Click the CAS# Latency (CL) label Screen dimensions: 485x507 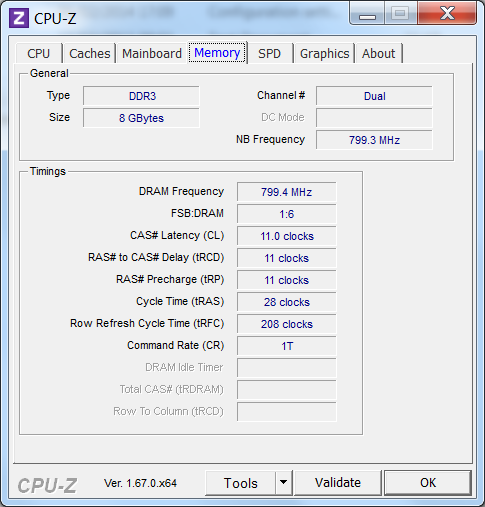tap(177, 235)
